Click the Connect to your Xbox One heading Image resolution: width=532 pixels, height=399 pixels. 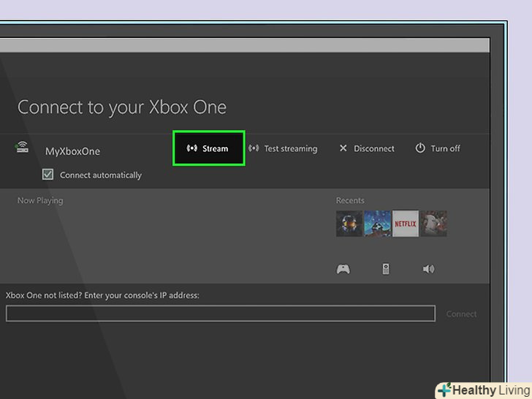point(122,107)
